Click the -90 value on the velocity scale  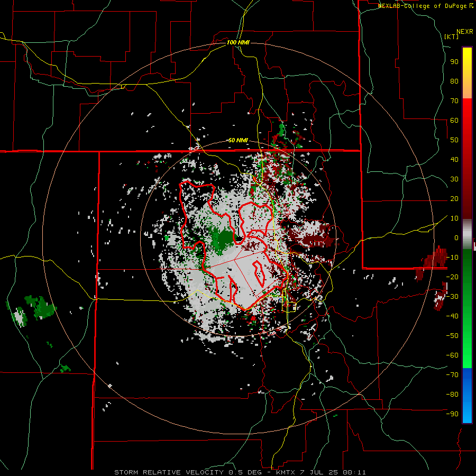pyautogui.click(x=452, y=414)
